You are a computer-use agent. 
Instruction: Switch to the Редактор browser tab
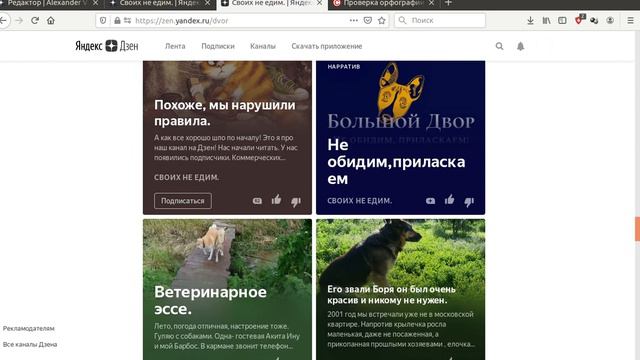coord(47,3)
